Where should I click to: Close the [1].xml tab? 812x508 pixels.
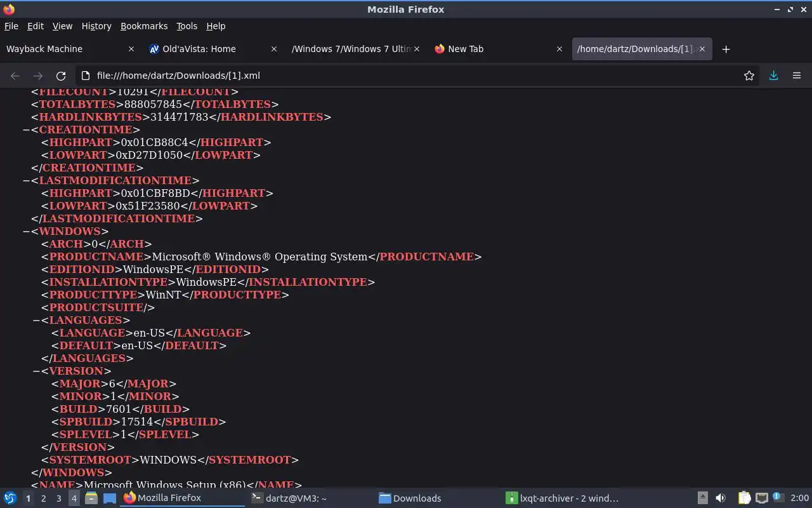tap(702, 49)
